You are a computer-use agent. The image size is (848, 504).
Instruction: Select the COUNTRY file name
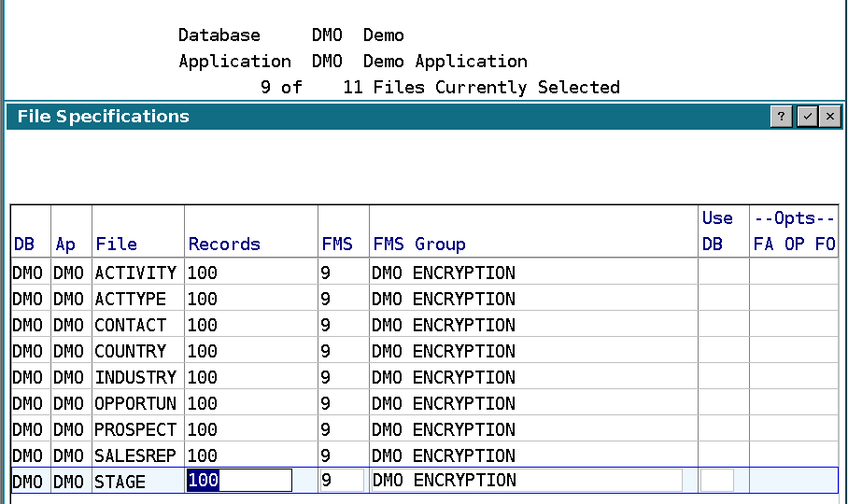[131, 351]
